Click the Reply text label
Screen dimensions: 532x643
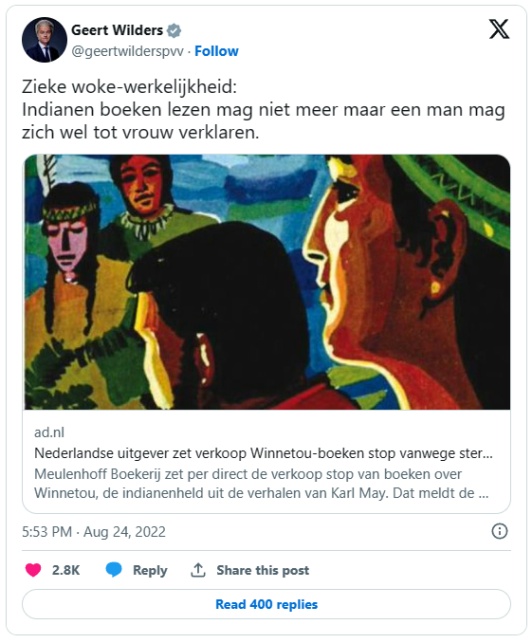pos(150,570)
